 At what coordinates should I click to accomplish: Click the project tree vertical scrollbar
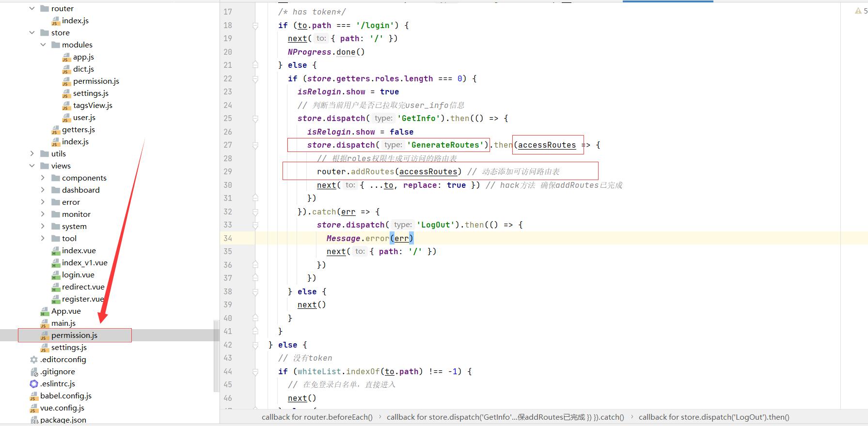point(216,356)
